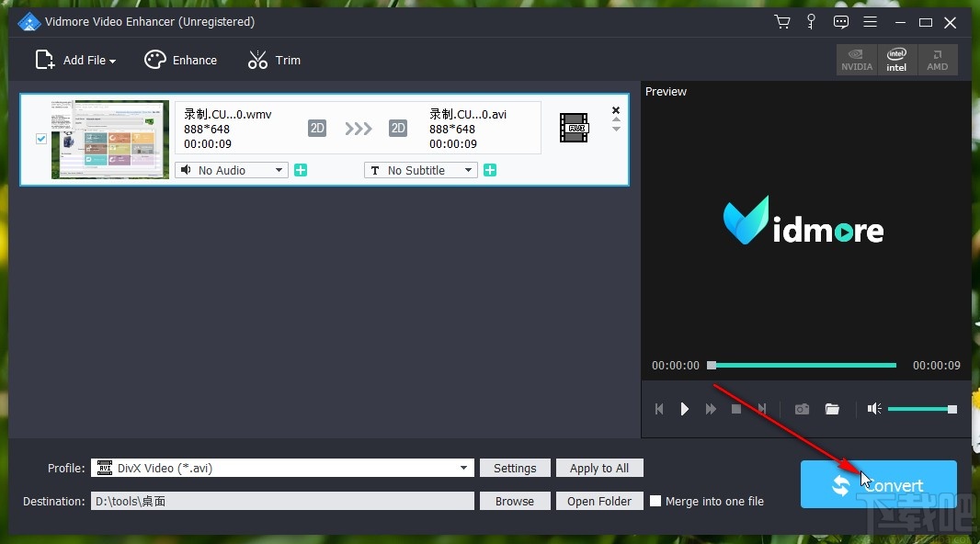Adjust the preview volume slider
Viewport: 980px width, 544px height.
pos(922,409)
